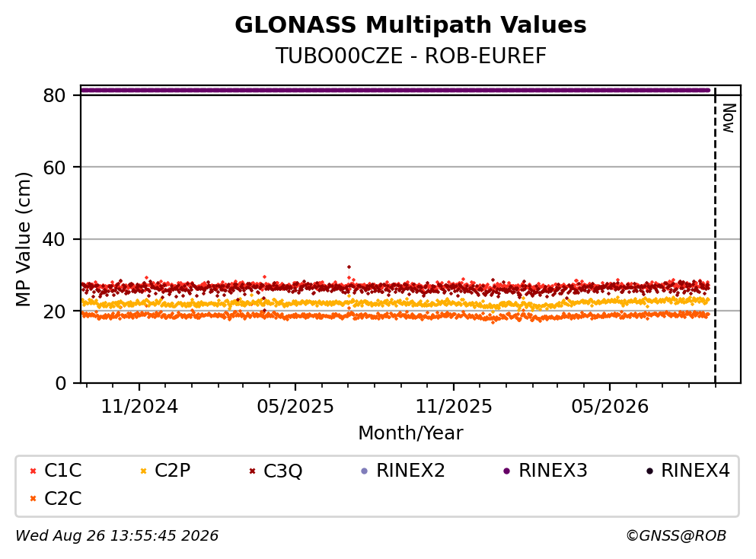Click the C2C orange legend marker

coord(33,499)
